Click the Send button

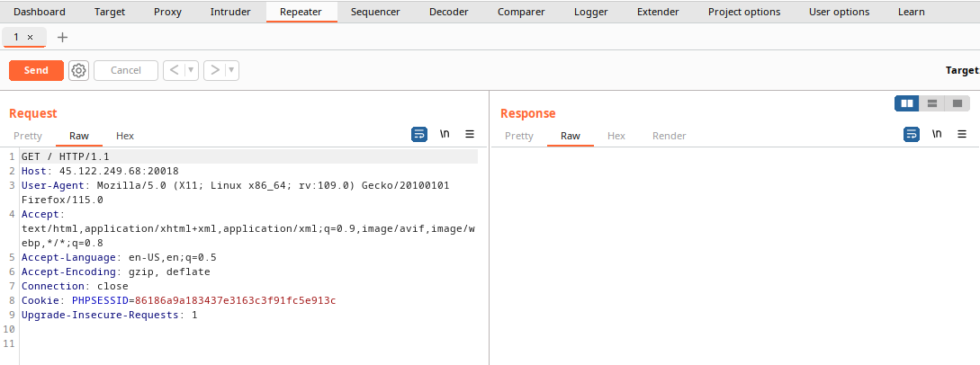point(36,70)
